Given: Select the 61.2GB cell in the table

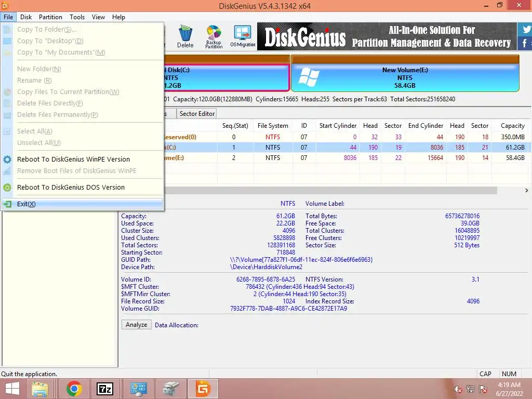Looking at the screenshot, I should 515,147.
